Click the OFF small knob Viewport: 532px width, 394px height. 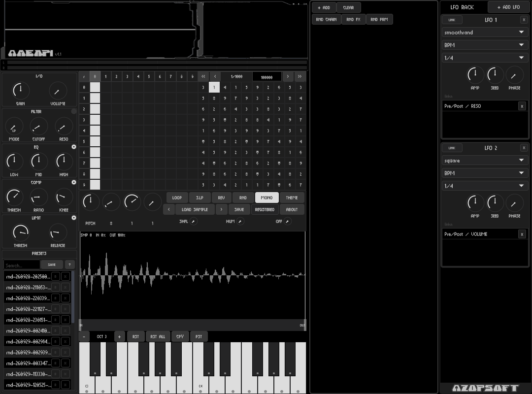click(x=287, y=222)
